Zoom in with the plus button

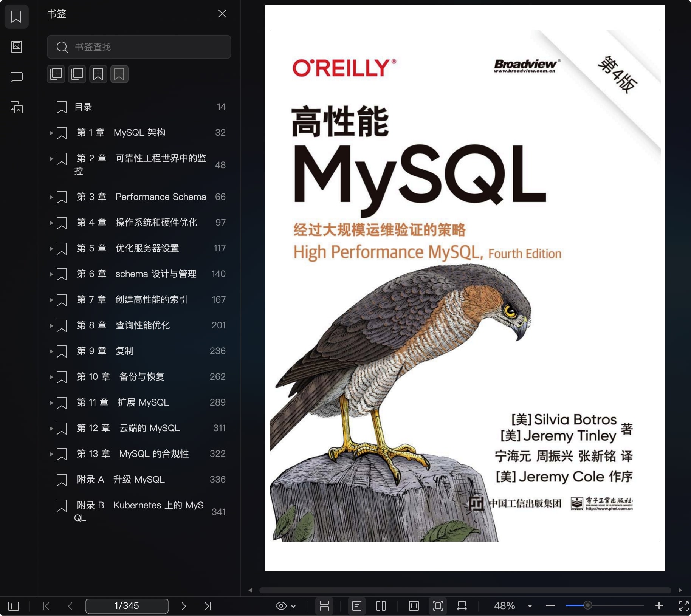[x=659, y=606]
